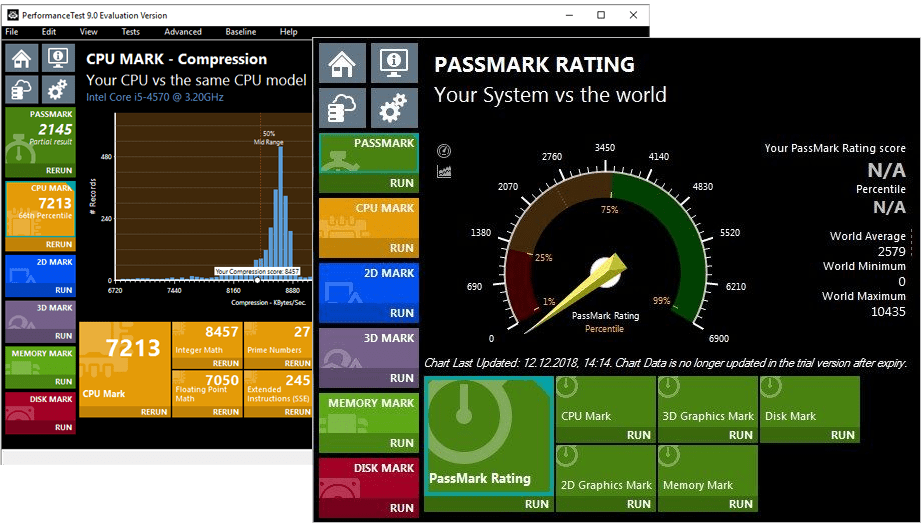Screen dimensions: 921x523
Task: Select MEMORY MARK tile in CPU Mark Compression window
Action: click(x=41, y=367)
